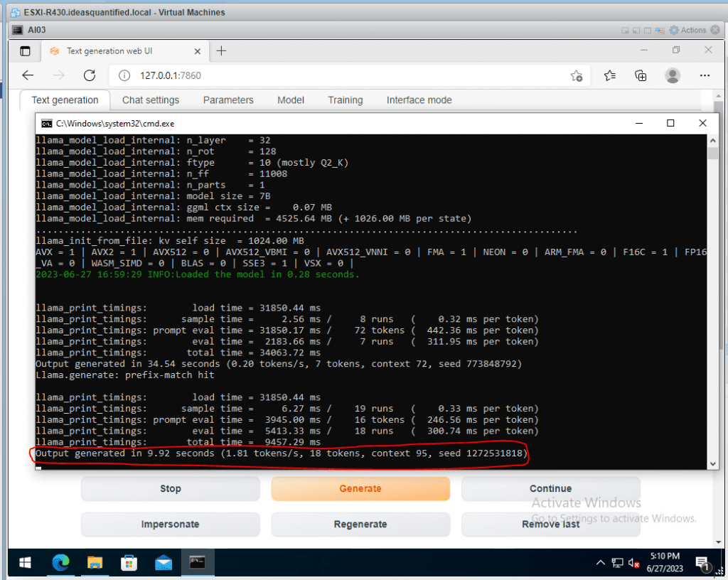Click the Remove last button
The image size is (728, 580).
click(551, 525)
